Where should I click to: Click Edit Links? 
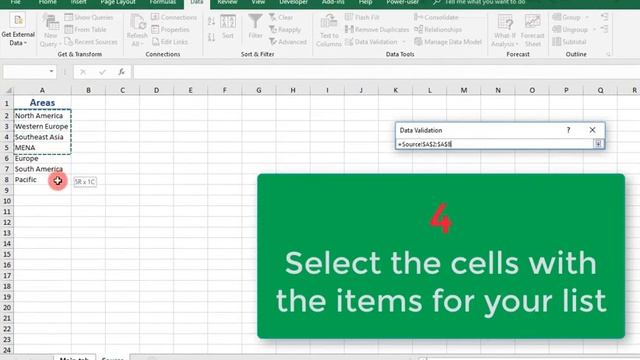[169, 42]
